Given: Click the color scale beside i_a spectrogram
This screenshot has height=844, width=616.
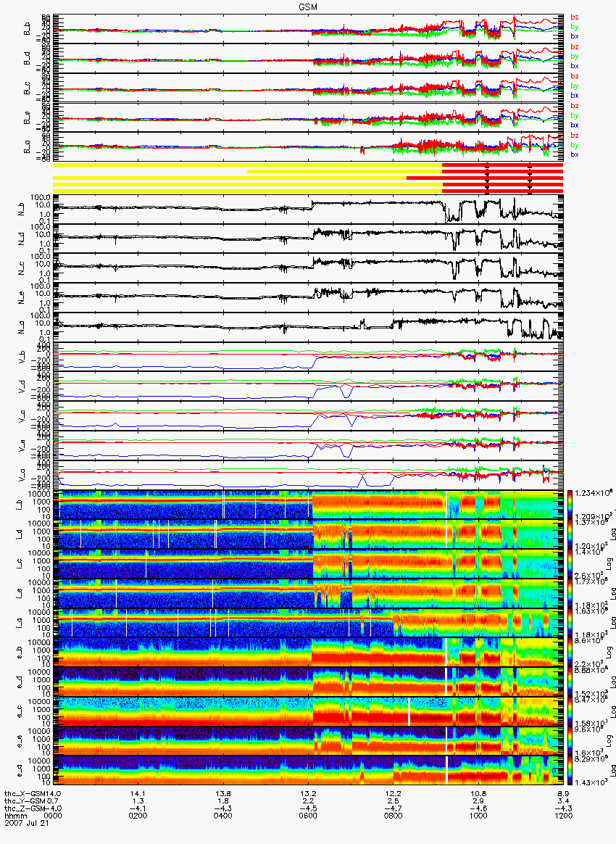Looking at the screenshot, I should [570, 624].
